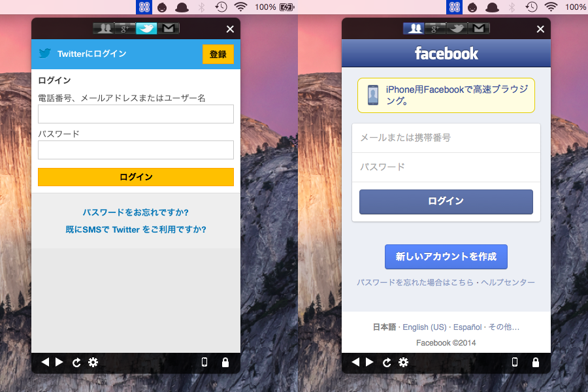Select active Facebook tab in right popup
Screen dimensions: 588x392
tap(414, 29)
